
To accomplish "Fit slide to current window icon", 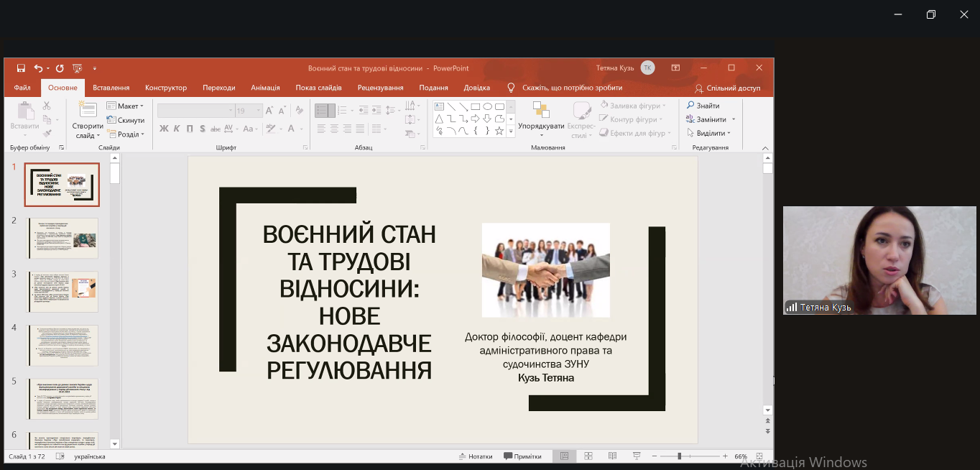I will click(759, 456).
